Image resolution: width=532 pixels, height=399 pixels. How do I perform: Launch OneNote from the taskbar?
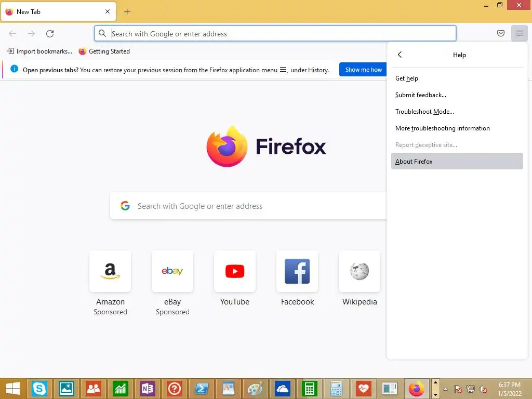pyautogui.click(x=147, y=389)
